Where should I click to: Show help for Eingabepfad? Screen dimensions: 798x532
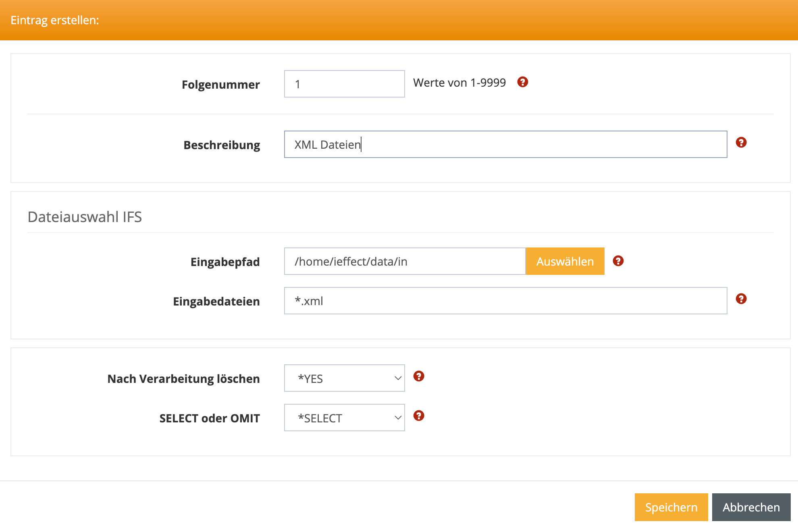pos(618,261)
